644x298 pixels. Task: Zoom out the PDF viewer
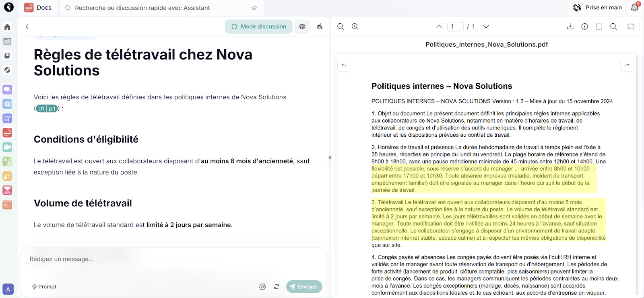341,27
